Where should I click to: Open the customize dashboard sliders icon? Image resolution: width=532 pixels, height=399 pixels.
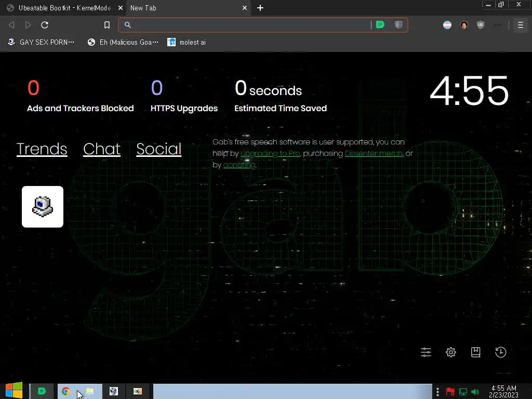point(426,352)
